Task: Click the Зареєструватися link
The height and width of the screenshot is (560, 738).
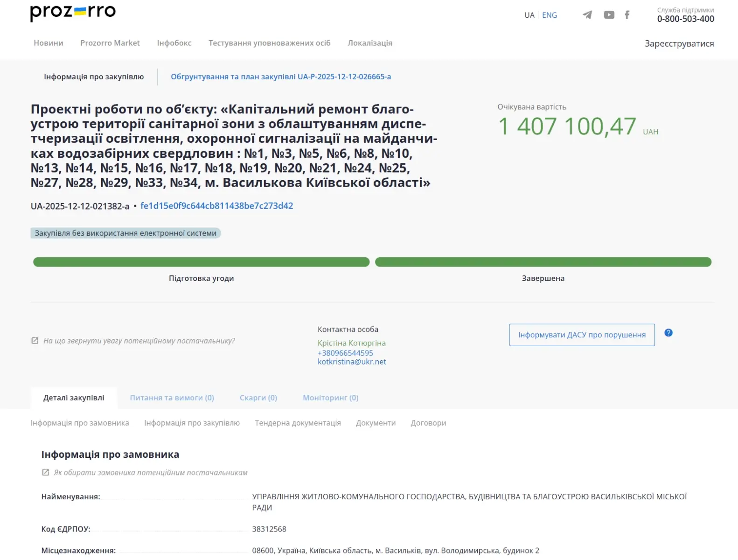Action: coord(679,43)
